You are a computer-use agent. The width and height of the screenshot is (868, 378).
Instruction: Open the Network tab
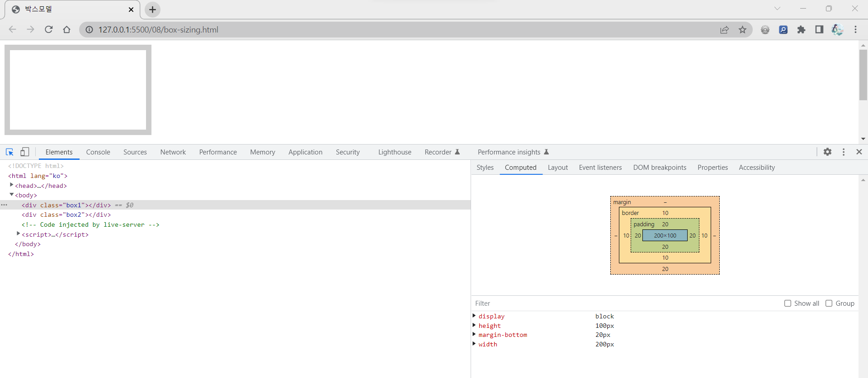tap(173, 152)
